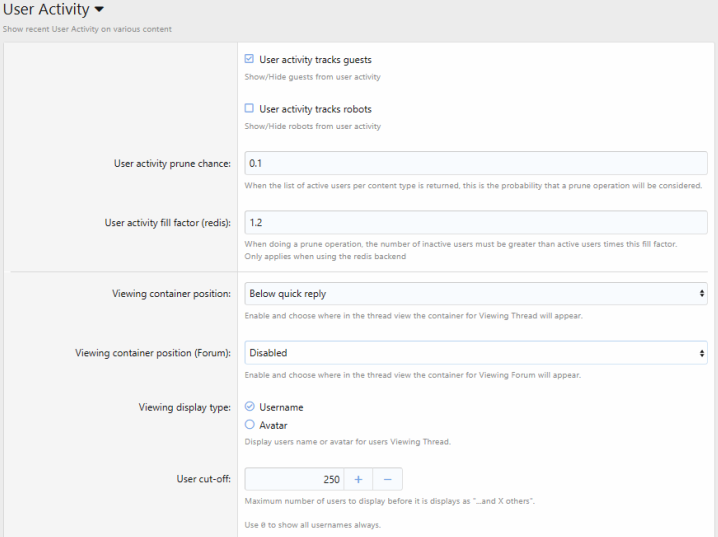Choose Avatar as viewing display type
Viewport: 718px width, 537px height.
249,424
